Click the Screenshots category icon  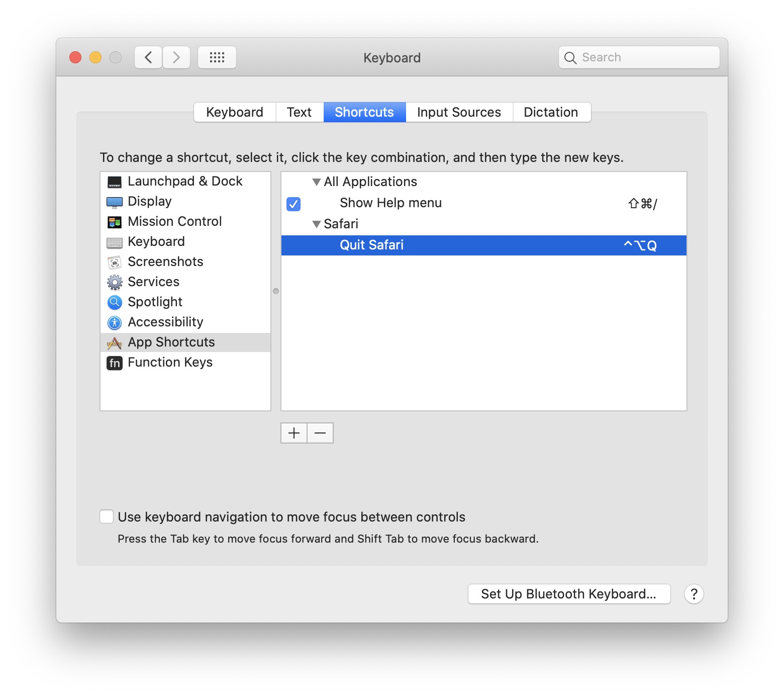(x=115, y=263)
